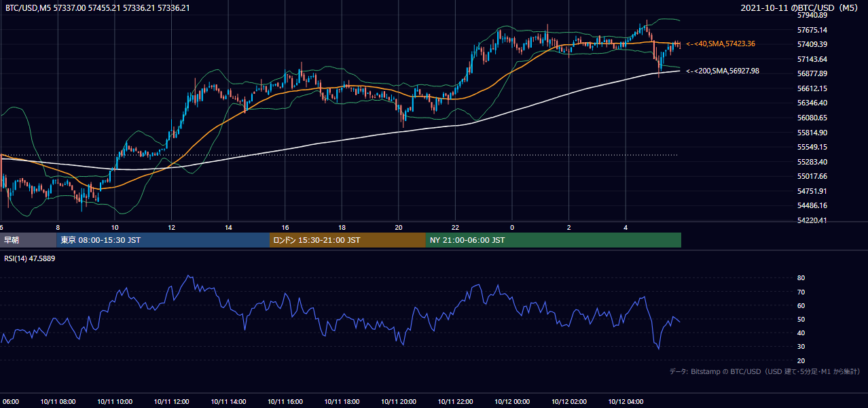
Task: Select the gray 早朝 session bar
Action: 29,240
